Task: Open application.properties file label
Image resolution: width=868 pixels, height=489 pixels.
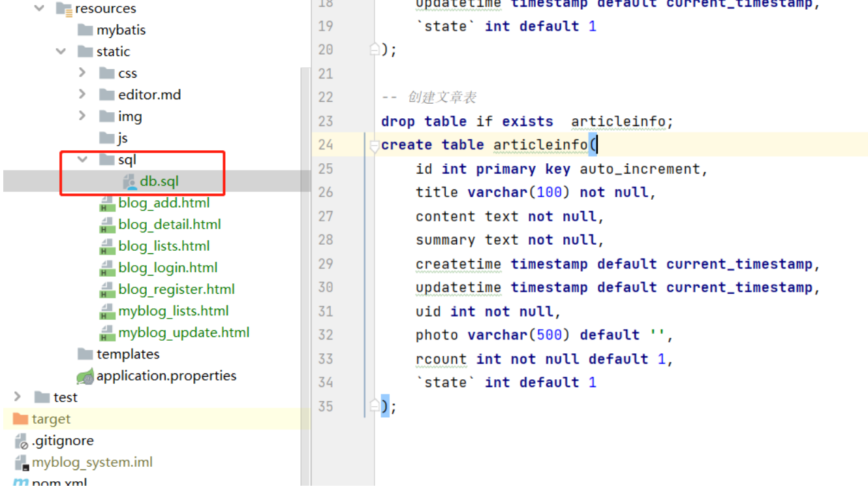Action: coord(166,375)
